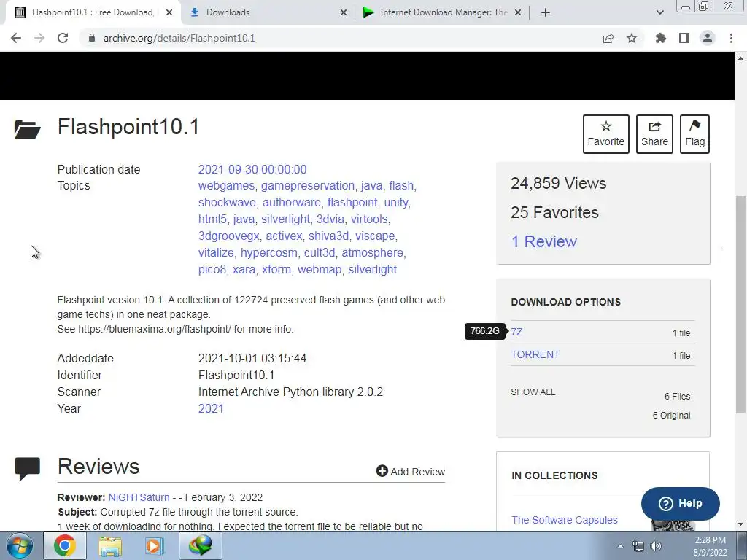Click the Add Review plus icon

[382, 471]
